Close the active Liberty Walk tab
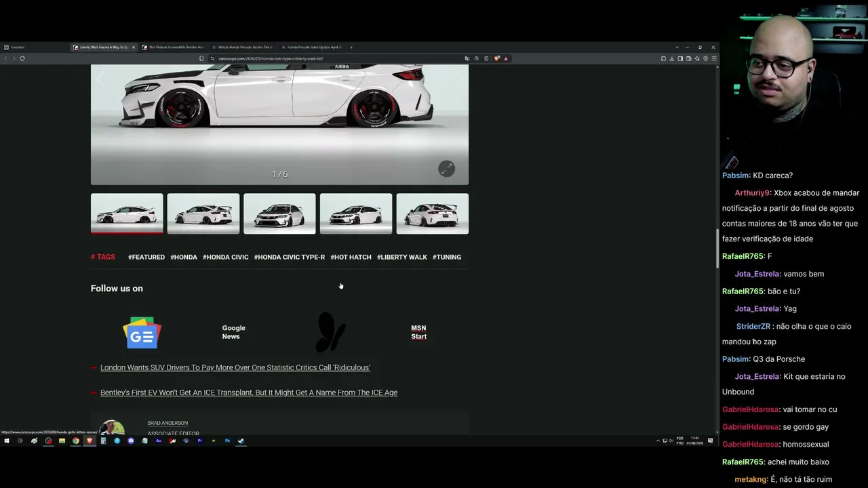 click(133, 47)
